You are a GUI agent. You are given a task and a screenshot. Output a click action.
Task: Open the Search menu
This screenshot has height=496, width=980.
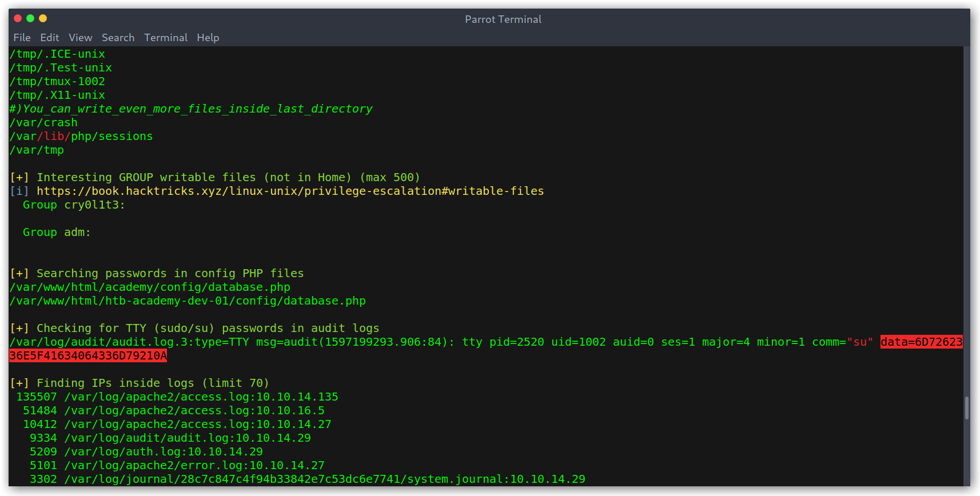pos(118,38)
